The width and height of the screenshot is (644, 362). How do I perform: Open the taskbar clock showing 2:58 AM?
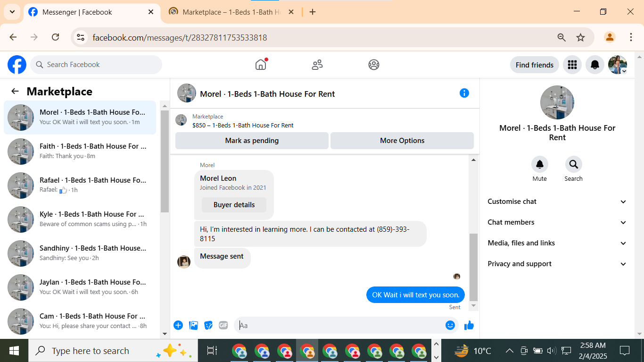coord(593,351)
